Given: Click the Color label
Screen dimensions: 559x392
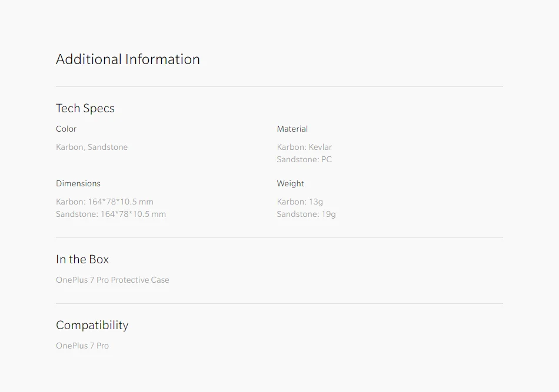Looking at the screenshot, I should [x=66, y=129].
